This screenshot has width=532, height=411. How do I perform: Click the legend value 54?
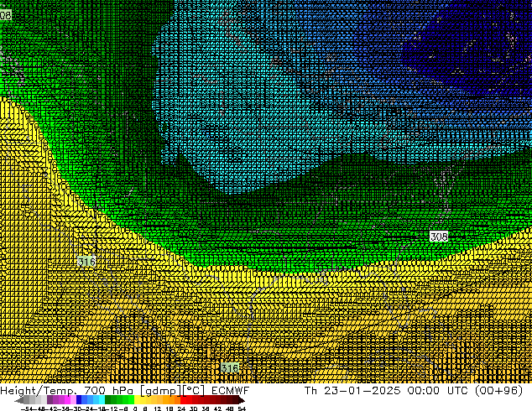[242, 408]
